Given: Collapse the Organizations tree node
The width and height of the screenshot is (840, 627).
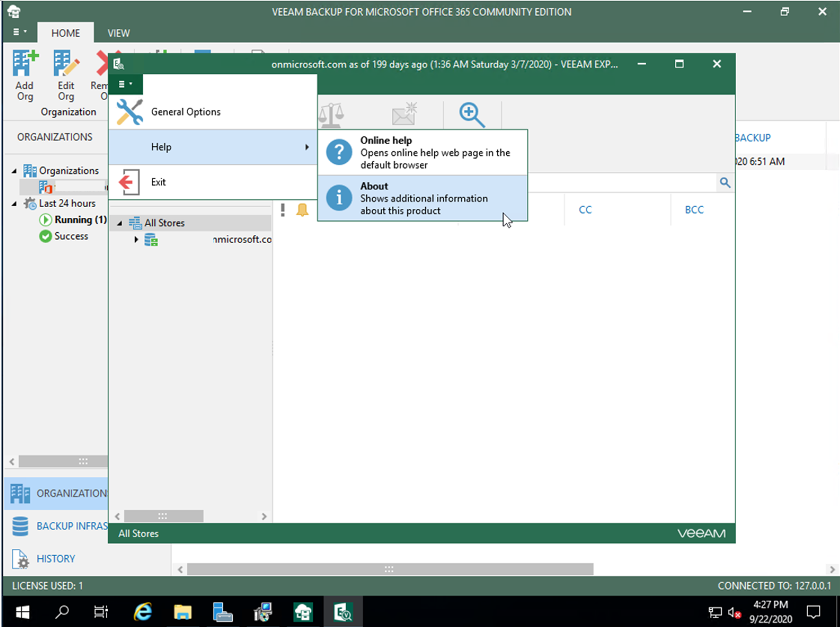Looking at the screenshot, I should tap(15, 171).
